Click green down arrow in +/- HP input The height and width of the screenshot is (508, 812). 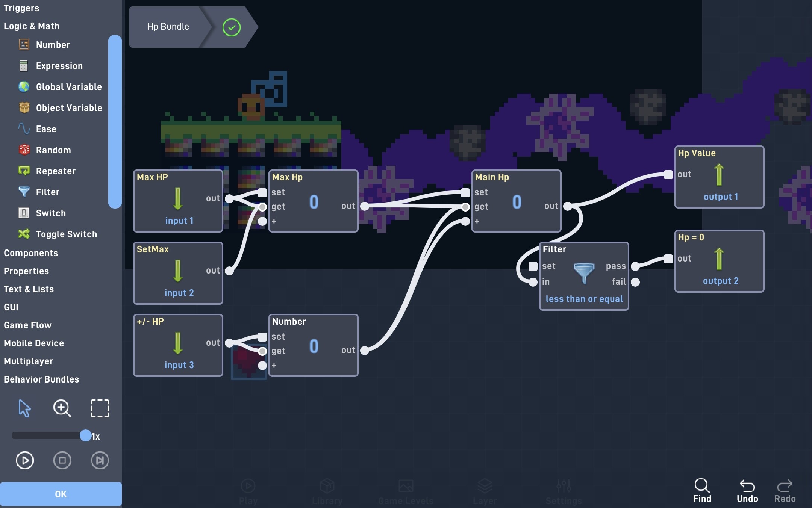point(178,343)
